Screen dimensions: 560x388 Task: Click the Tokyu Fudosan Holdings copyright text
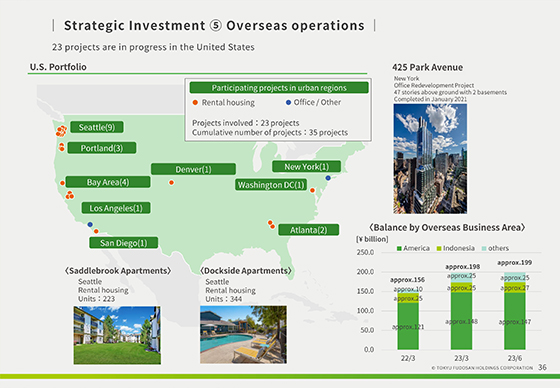[482, 368]
